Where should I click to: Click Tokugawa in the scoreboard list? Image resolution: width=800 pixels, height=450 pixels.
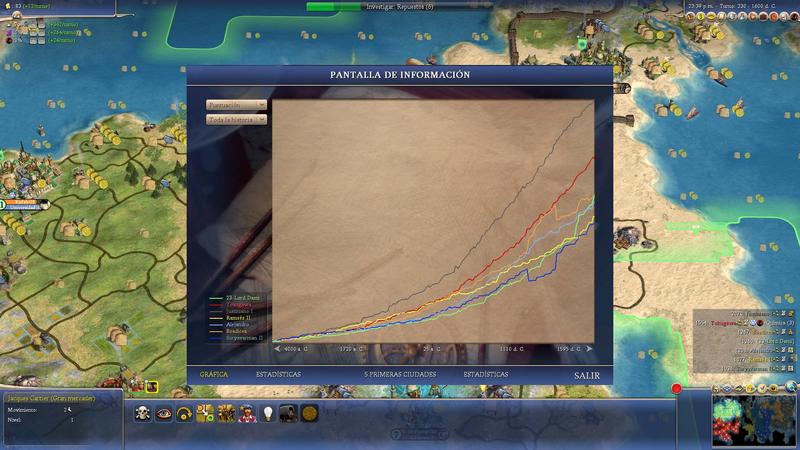click(724, 323)
